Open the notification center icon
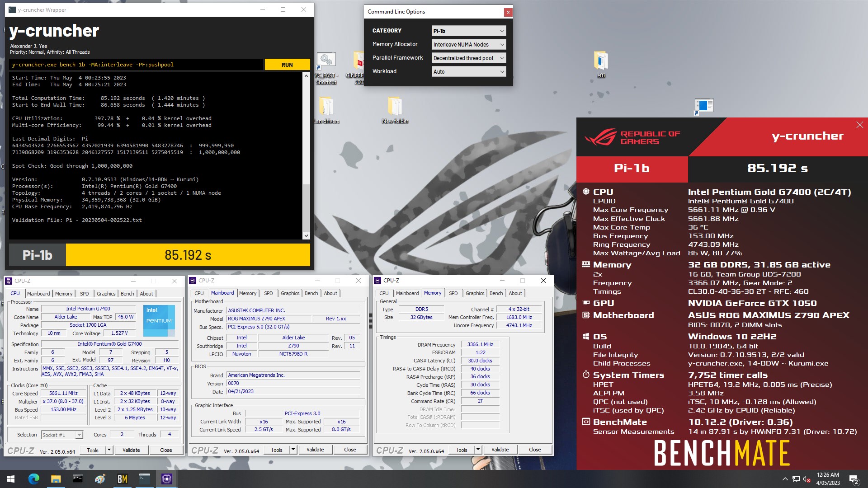The width and height of the screenshot is (868, 488). click(x=854, y=479)
